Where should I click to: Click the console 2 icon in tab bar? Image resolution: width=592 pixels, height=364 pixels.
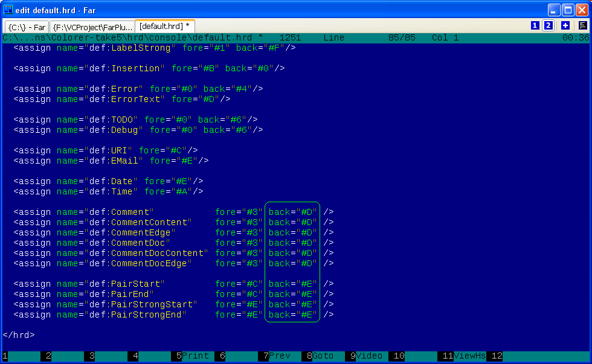[x=548, y=25]
